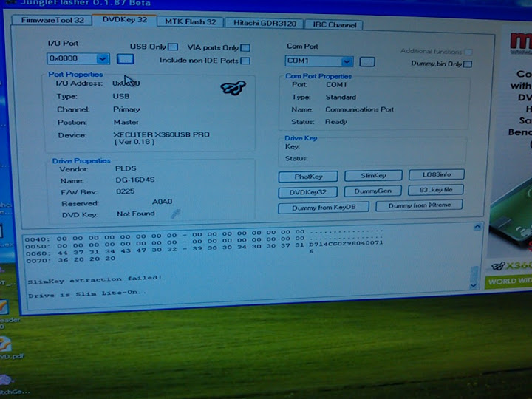Open the Hitachi GDR3120 tab
This screenshot has height=399, width=532.
pos(265,23)
